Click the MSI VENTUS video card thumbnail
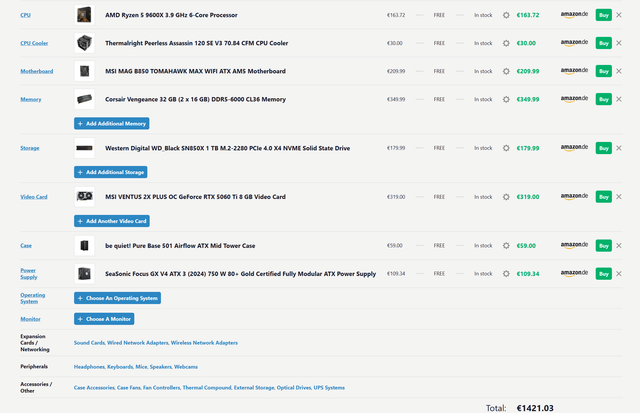The width and height of the screenshot is (640, 413). (x=84, y=197)
